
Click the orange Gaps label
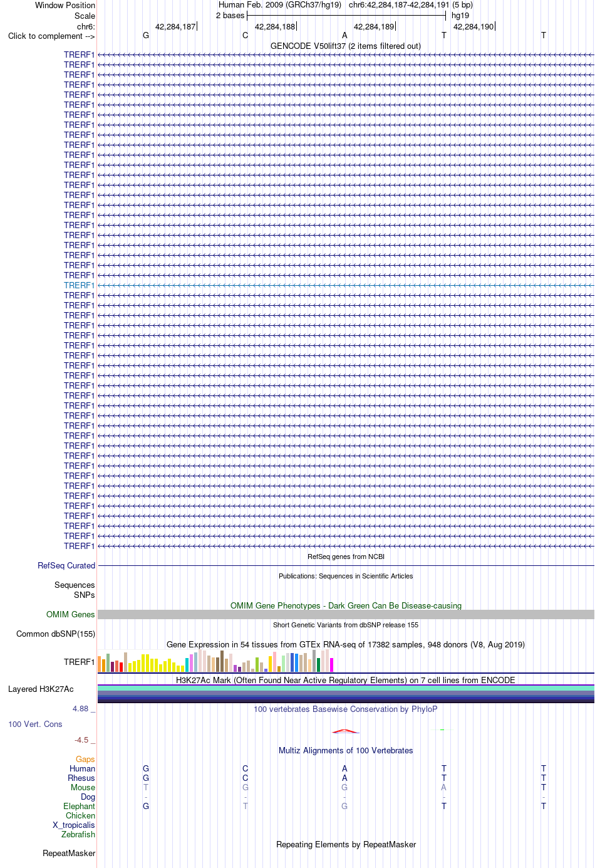coord(85,759)
